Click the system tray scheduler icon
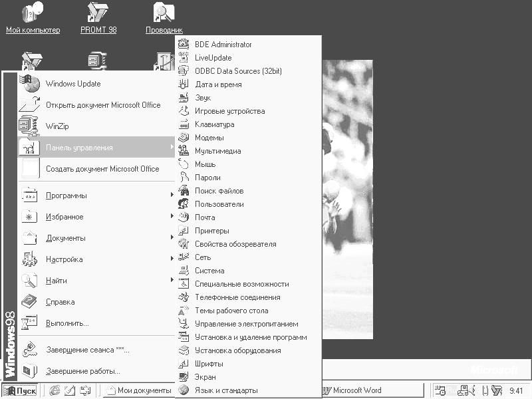 tap(440, 390)
